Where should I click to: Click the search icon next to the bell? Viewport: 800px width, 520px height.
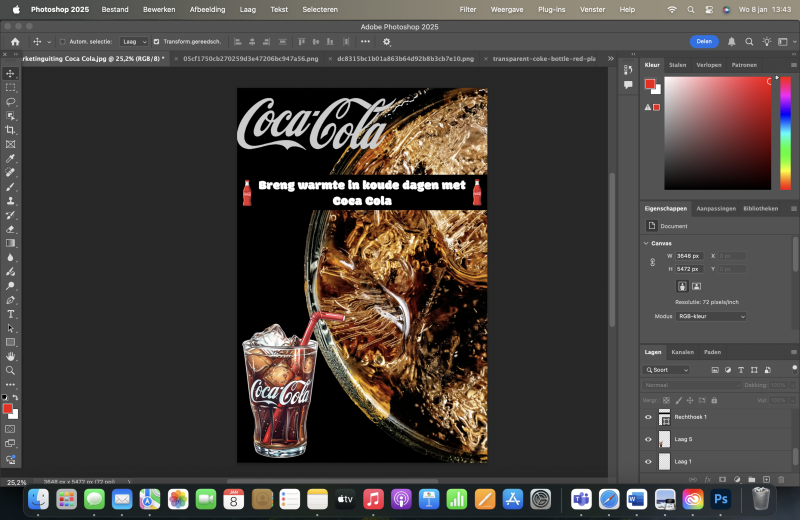point(749,42)
